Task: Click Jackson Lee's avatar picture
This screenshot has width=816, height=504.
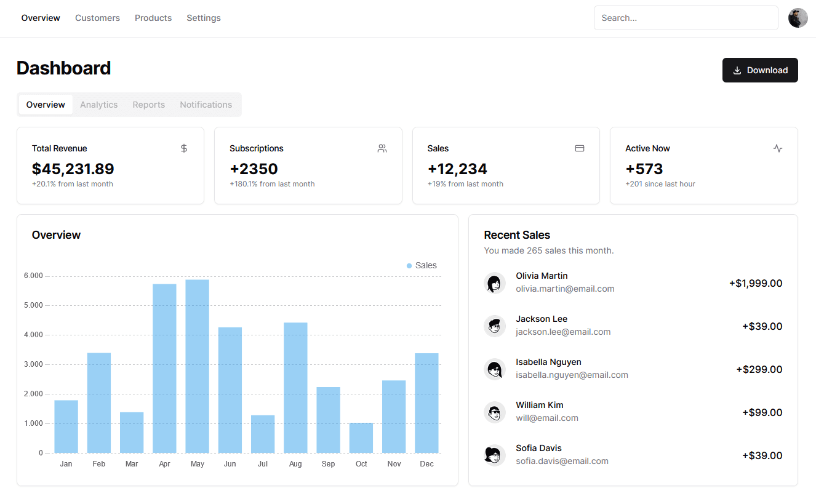Action: coord(495,326)
